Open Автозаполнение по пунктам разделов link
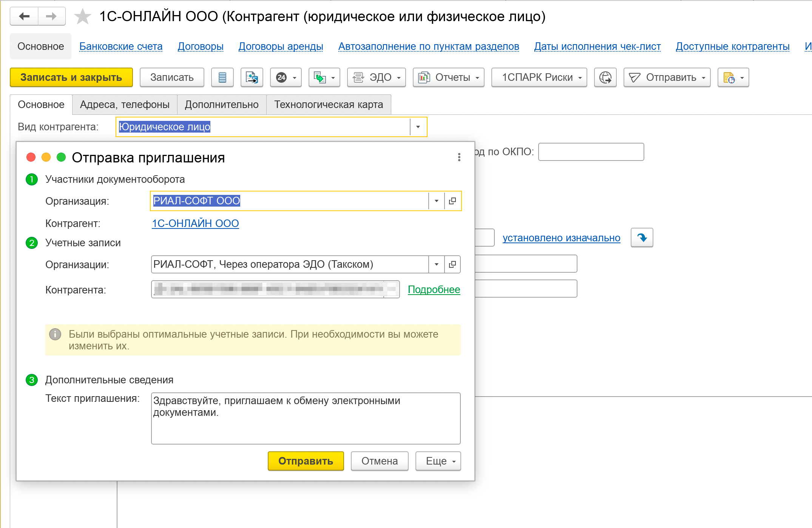 click(x=429, y=46)
